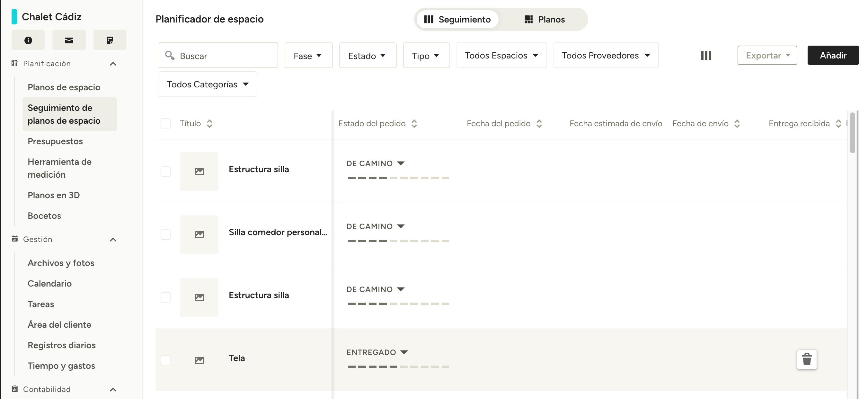Open the Todos Categorías filter dropdown
Viewport: 868px width, 399px height.
click(x=208, y=84)
